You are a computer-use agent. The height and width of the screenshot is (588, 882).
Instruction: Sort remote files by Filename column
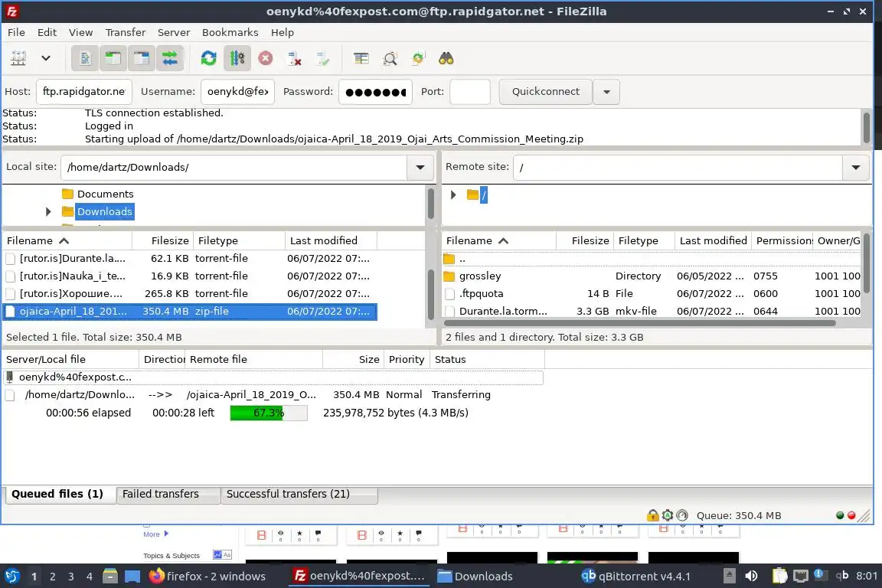499,241
